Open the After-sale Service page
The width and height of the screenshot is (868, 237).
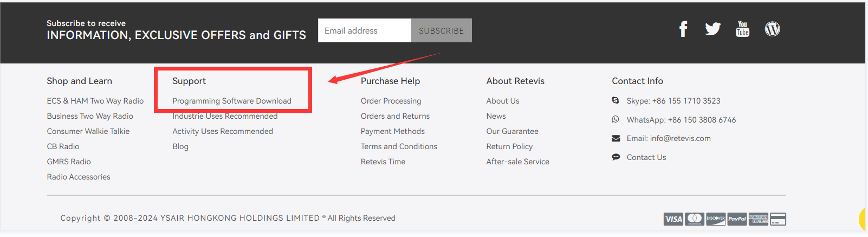click(x=517, y=162)
